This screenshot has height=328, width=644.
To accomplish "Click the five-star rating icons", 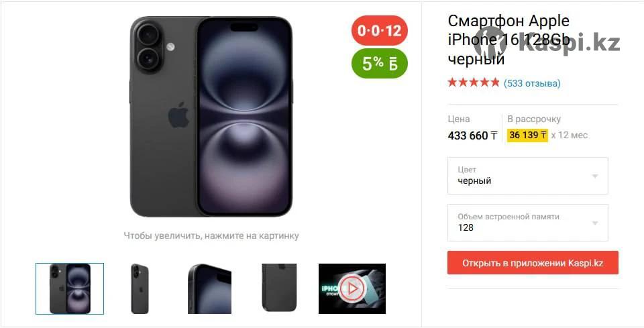I will (x=474, y=83).
